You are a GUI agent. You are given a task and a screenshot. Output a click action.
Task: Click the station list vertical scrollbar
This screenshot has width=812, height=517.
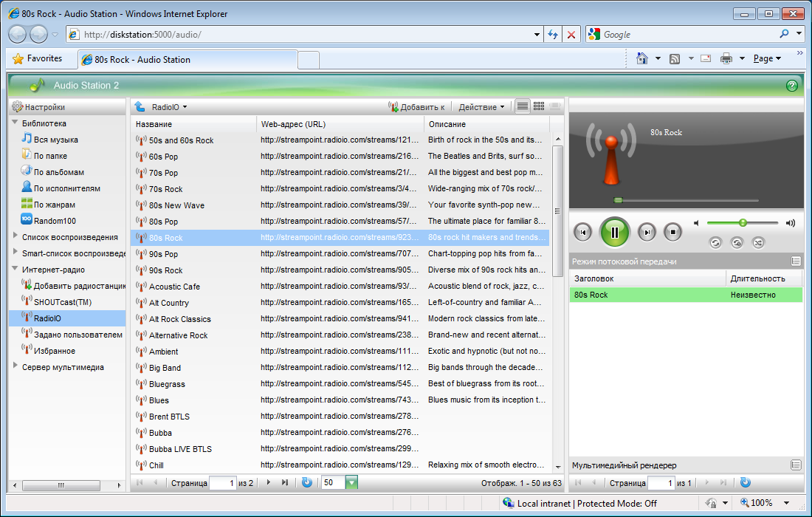(x=558, y=210)
